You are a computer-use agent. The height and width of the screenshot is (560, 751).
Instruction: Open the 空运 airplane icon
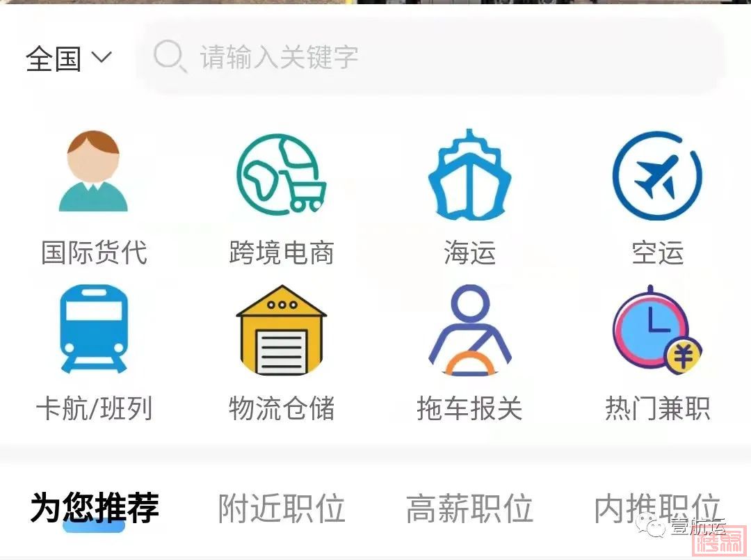[x=657, y=175]
